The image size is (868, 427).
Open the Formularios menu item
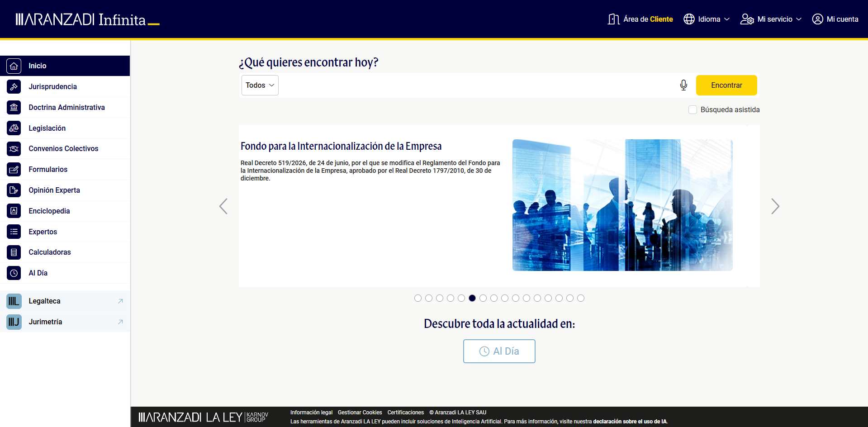(65, 169)
